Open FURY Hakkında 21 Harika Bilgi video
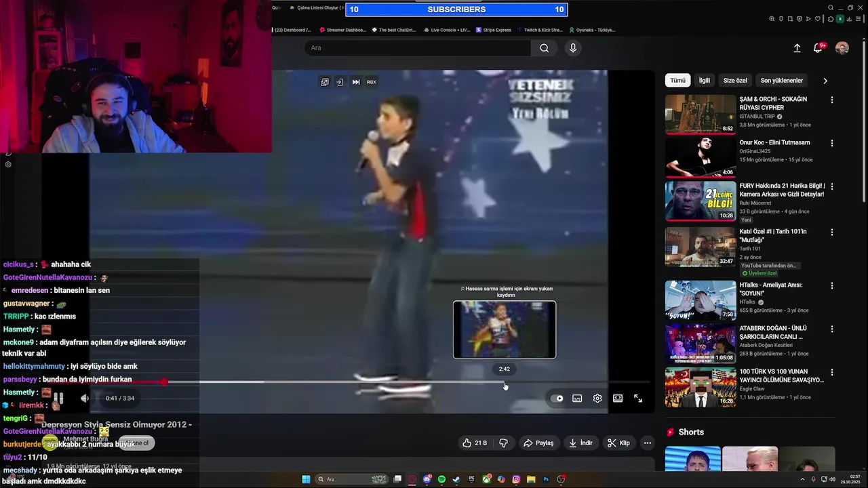 (x=700, y=201)
